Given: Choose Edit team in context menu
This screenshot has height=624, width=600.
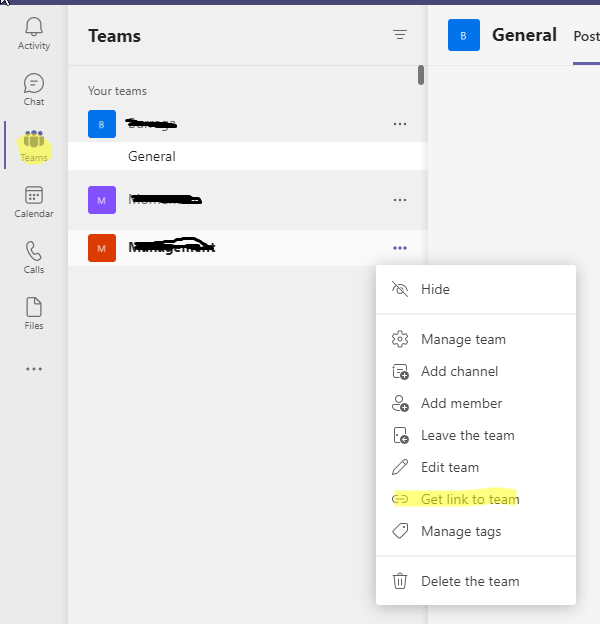Looking at the screenshot, I should tap(476, 467).
